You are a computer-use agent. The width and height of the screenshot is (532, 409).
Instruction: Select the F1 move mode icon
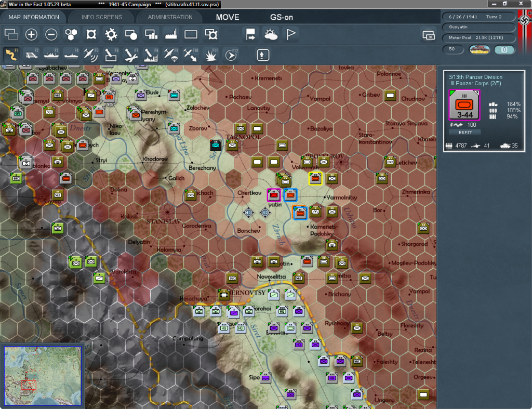point(11,55)
